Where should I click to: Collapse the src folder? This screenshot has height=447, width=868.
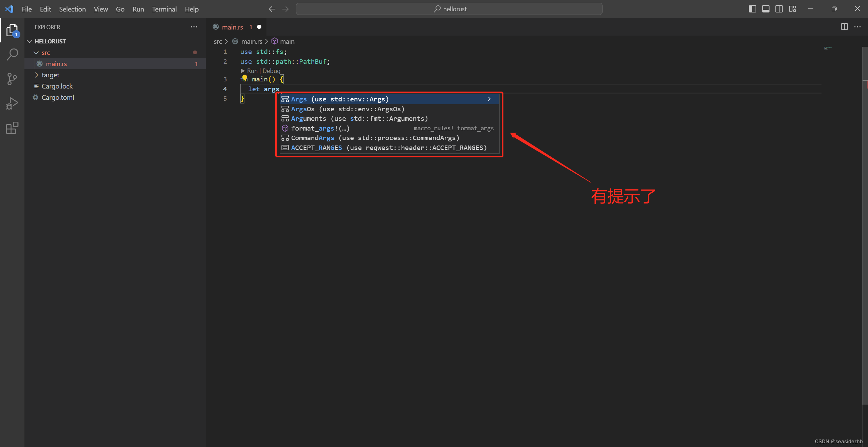(x=36, y=53)
